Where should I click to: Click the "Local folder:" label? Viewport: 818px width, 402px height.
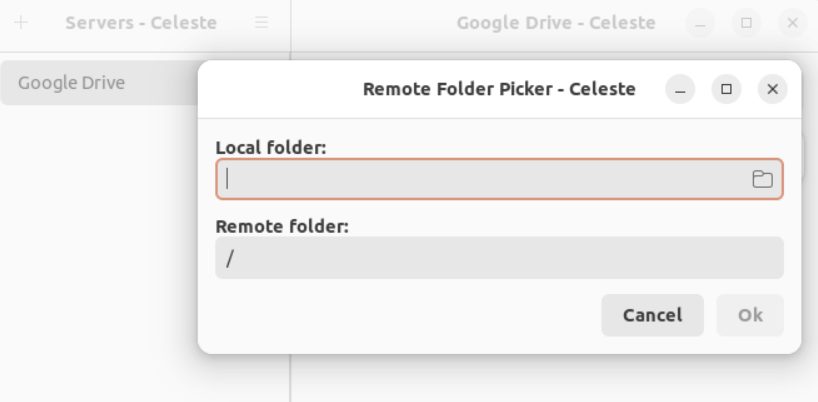click(x=271, y=148)
